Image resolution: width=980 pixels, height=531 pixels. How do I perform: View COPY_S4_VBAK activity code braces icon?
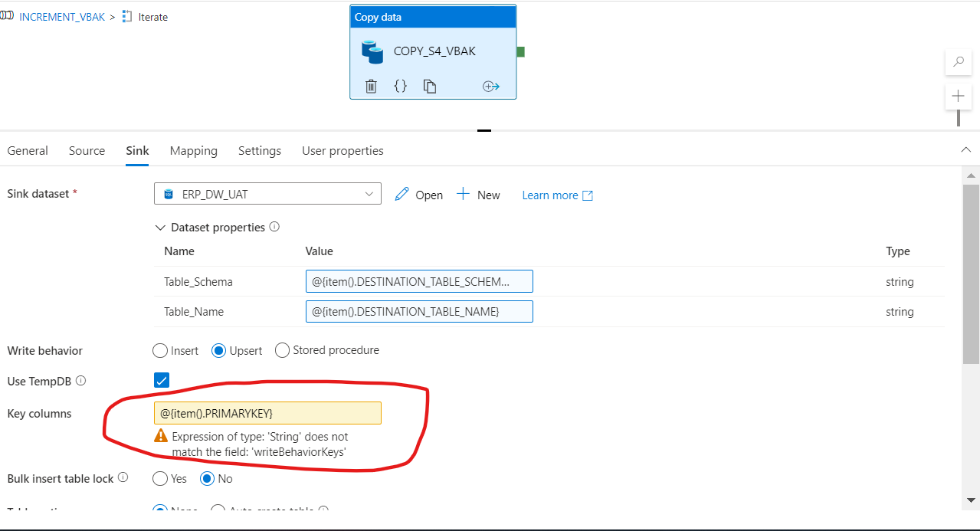click(400, 86)
